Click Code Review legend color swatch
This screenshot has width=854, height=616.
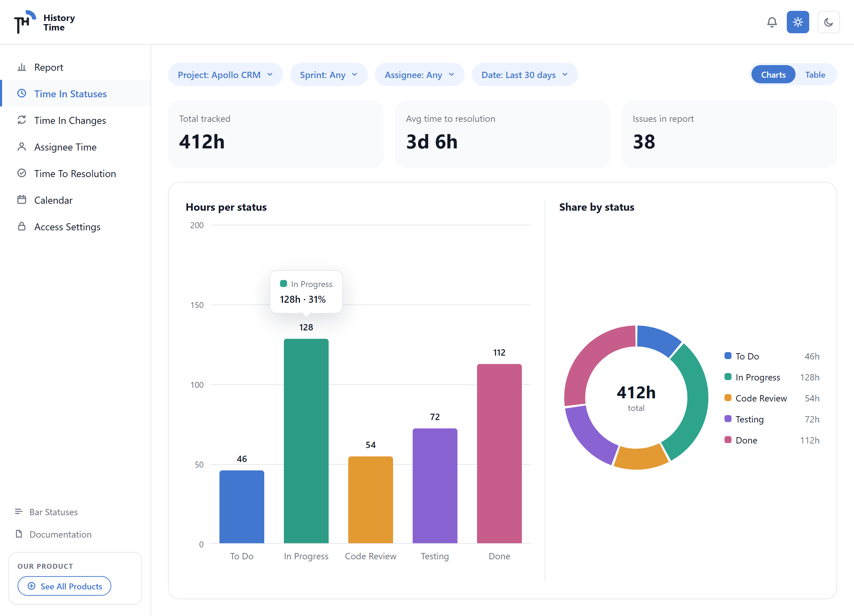point(728,398)
